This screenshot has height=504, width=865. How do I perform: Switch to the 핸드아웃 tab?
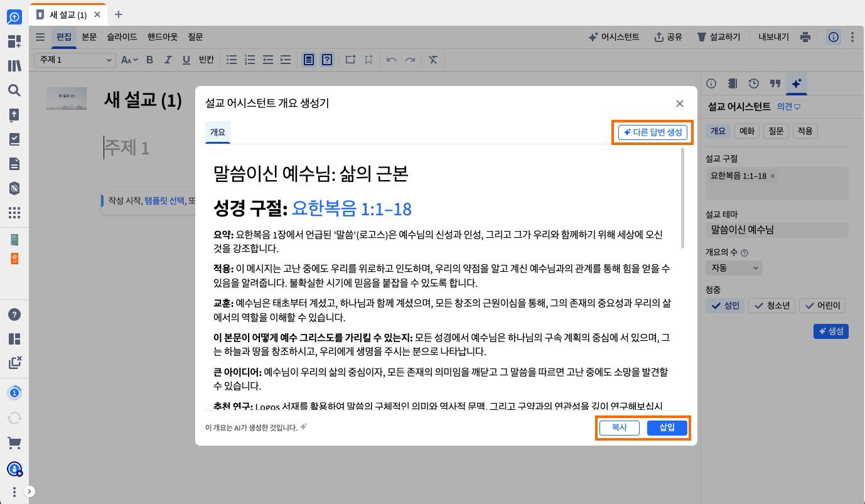[x=163, y=37]
